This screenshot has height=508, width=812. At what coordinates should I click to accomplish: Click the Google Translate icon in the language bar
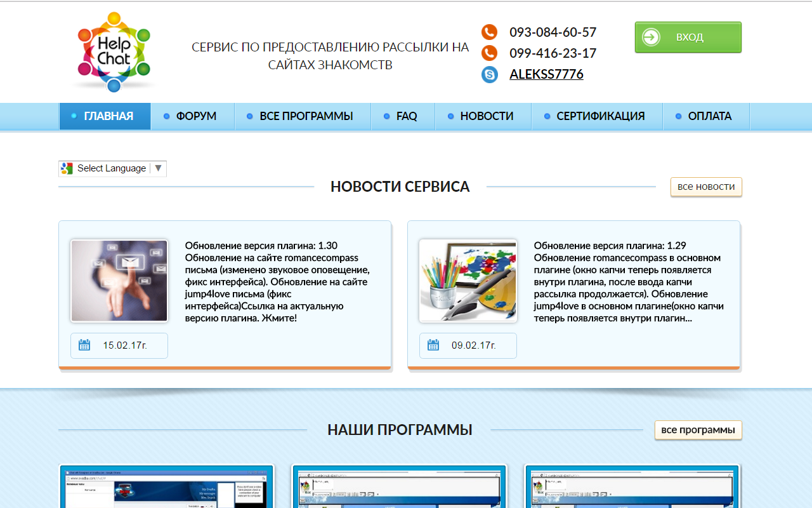(x=67, y=168)
